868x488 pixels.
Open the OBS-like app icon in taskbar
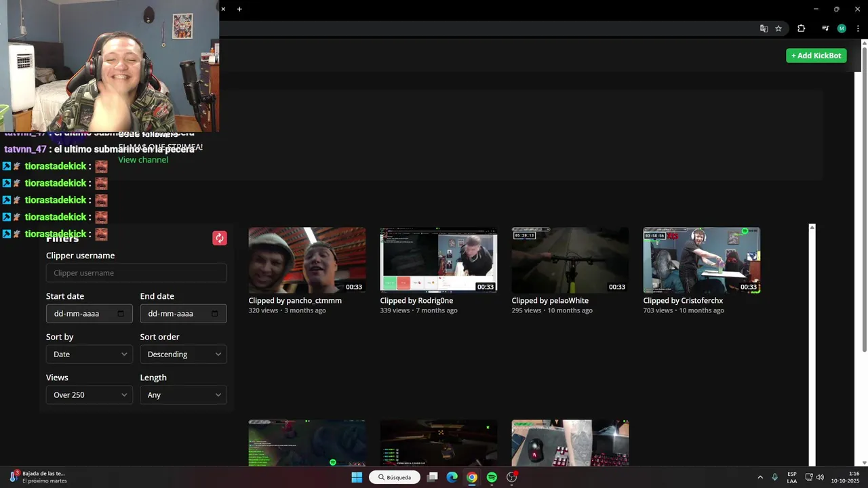[512, 477]
